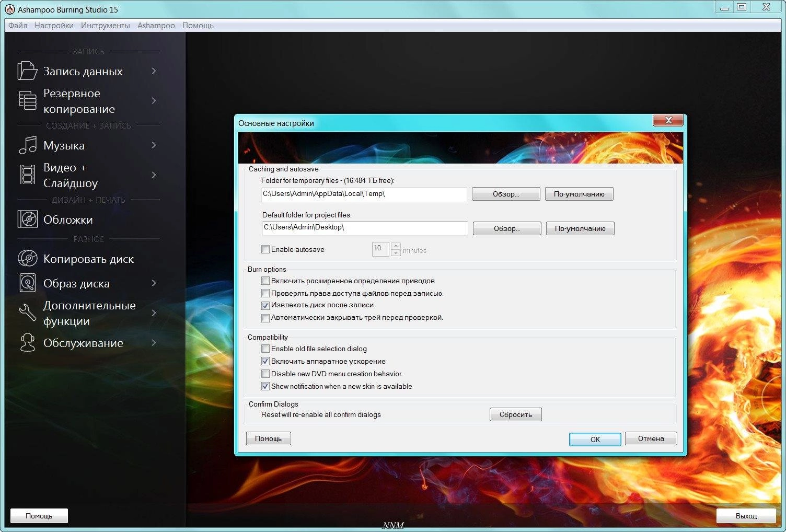Select Копировать диск in the sidebar
Image resolution: width=786 pixels, height=532 pixels.
click(x=89, y=259)
